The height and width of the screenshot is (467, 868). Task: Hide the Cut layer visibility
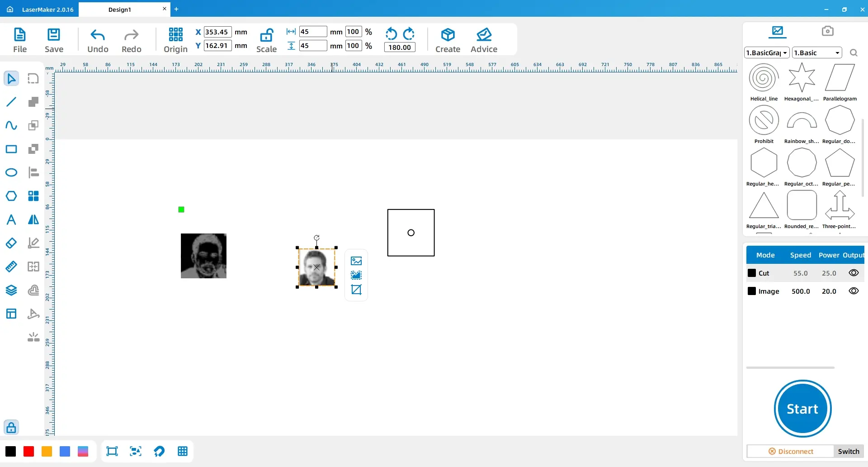coord(853,273)
